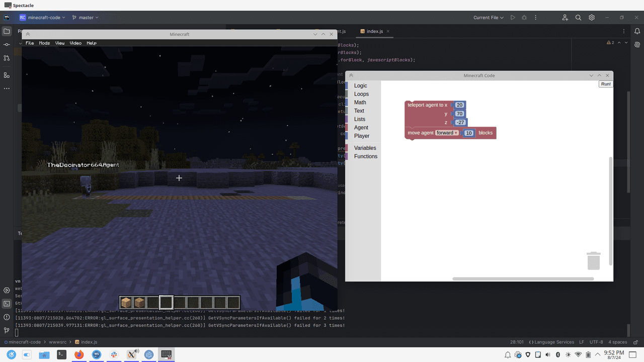Click the Run play icon in WebStorm toolbar

pyautogui.click(x=513, y=18)
